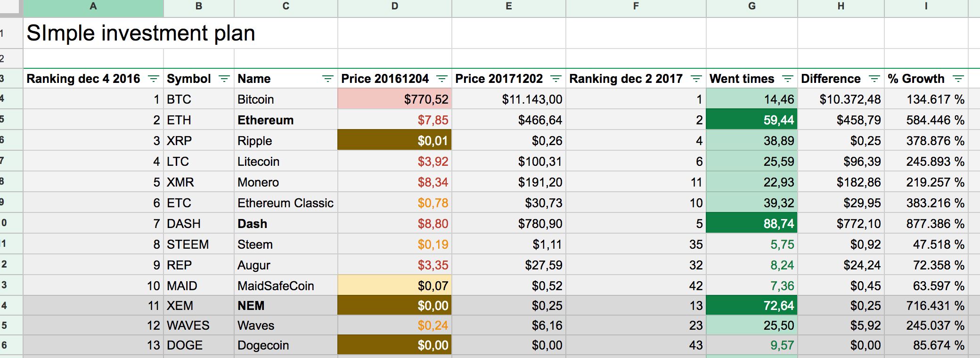Open filter for Ranking dec 4 2016 column
The height and width of the screenshot is (358, 980).
point(153,79)
